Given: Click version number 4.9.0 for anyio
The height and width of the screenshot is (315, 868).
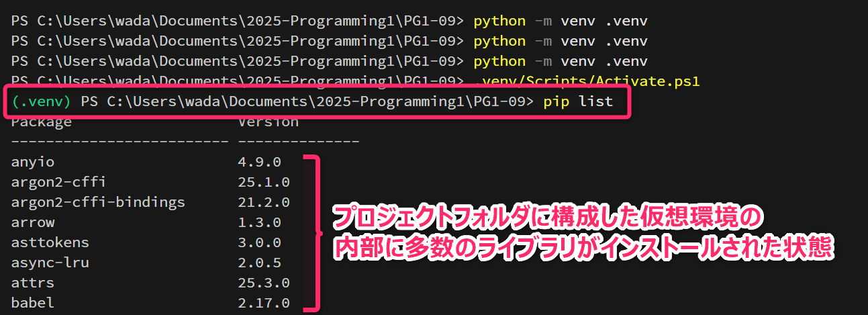Looking at the screenshot, I should 259,162.
